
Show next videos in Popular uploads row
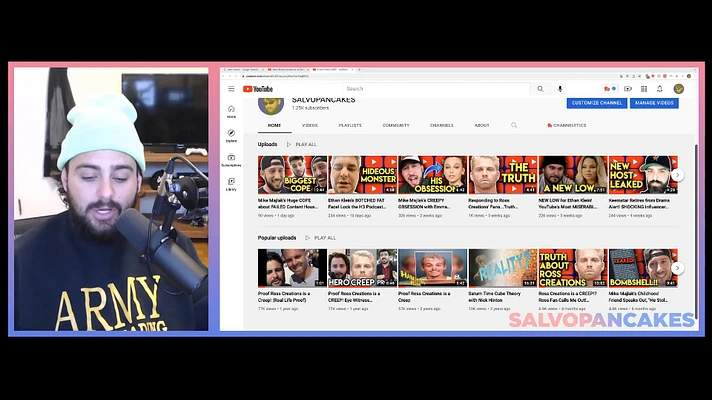[x=677, y=268]
